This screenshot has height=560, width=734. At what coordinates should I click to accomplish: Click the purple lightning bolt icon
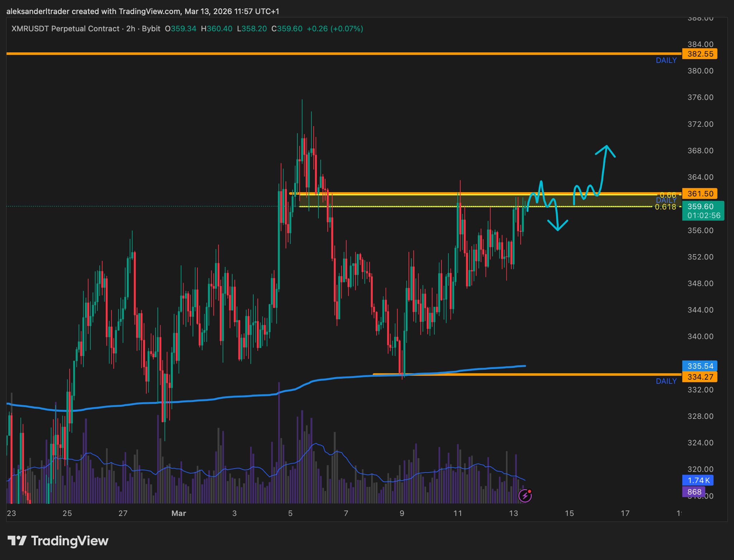point(525,496)
